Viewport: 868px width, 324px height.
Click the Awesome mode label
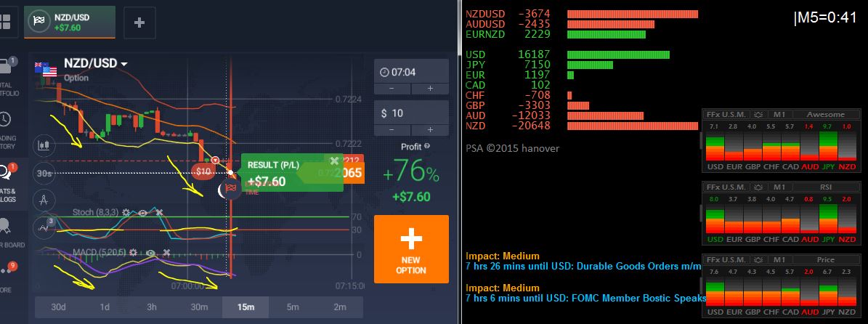click(x=825, y=115)
